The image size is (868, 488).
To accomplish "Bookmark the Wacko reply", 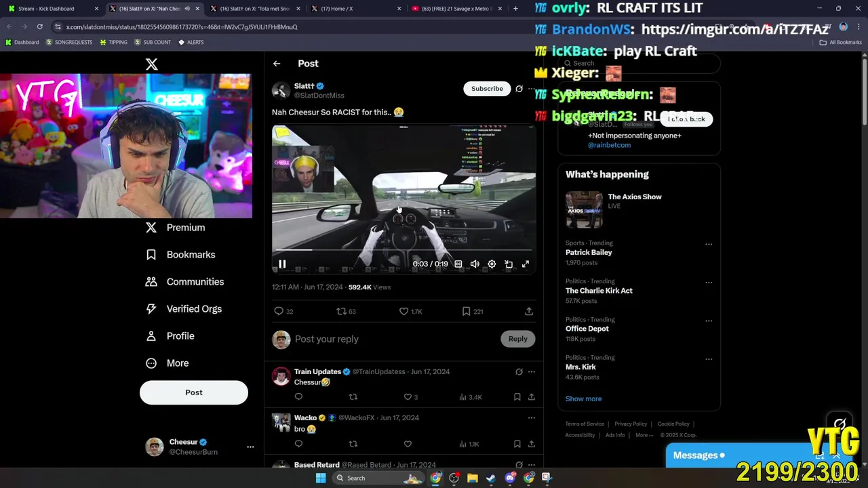I will pyautogui.click(x=517, y=444).
